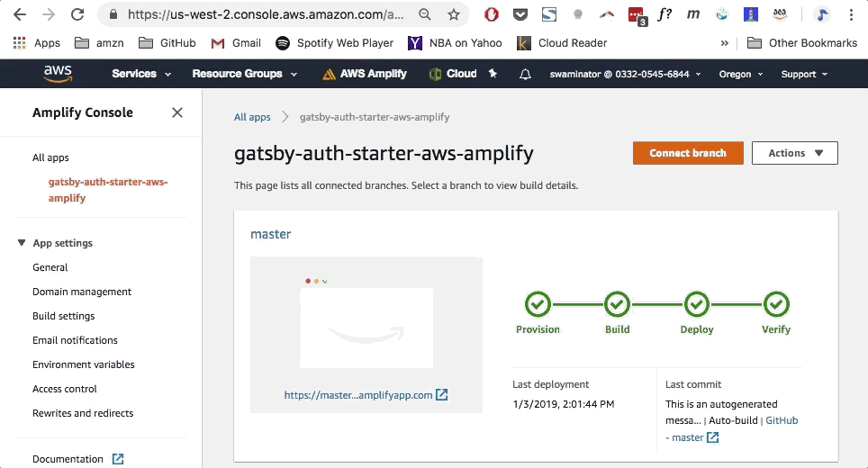The height and width of the screenshot is (468, 868).
Task: Open the Support dropdown
Action: click(x=804, y=74)
